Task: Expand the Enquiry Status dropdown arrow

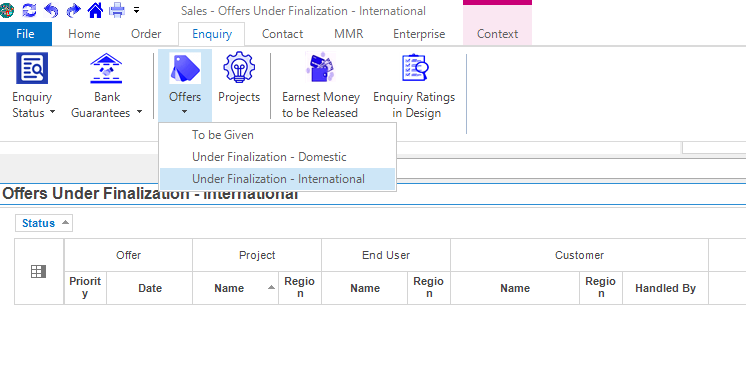Action: pyautogui.click(x=52, y=112)
